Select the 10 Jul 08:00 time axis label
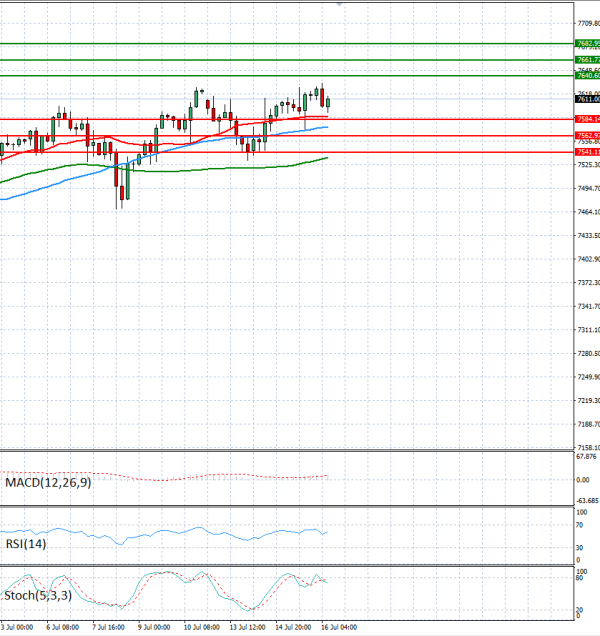 202,627
